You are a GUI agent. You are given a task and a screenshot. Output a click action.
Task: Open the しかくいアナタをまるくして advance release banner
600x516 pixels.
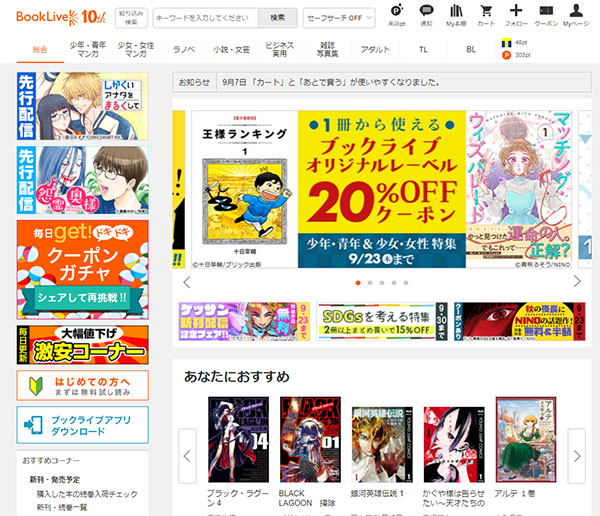coord(83,106)
